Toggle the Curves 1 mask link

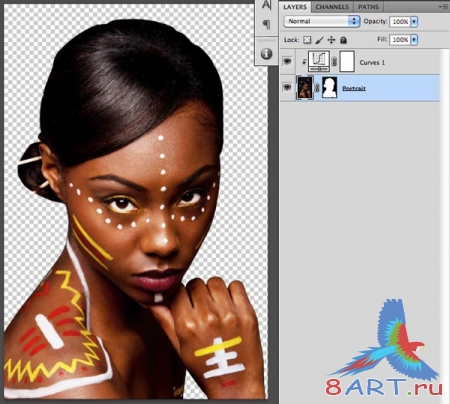tap(334, 62)
